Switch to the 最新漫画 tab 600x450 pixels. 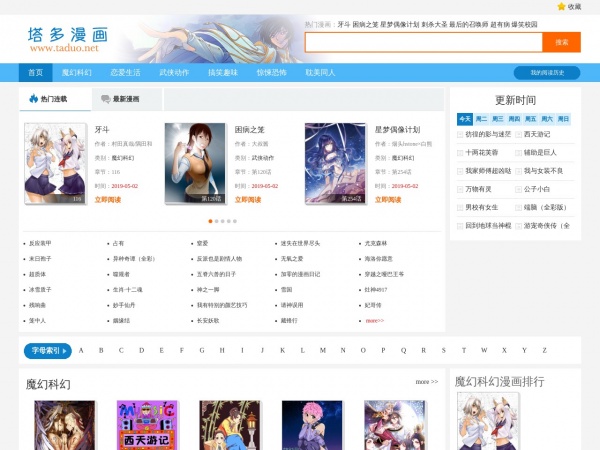[x=127, y=99]
